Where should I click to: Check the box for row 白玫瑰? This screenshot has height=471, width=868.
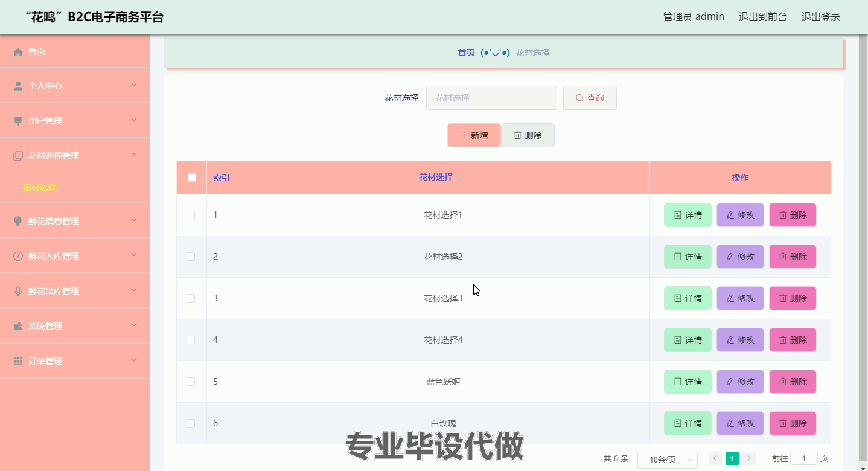191,423
